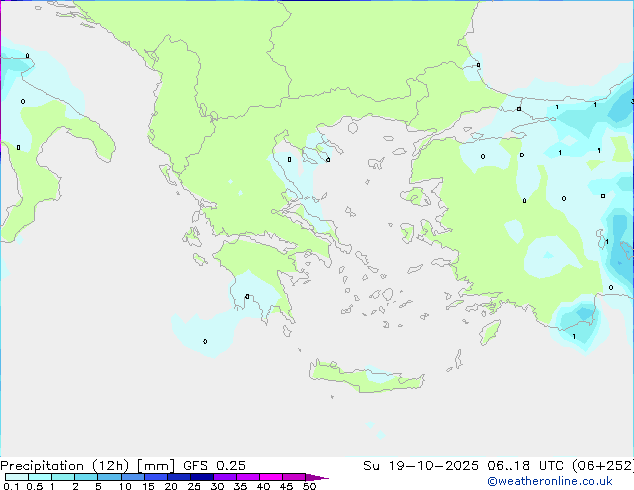Viewport: 634px width, 490px height.
Task: Pick the 40–45 mm magenta legend swatch
Action: point(271,477)
